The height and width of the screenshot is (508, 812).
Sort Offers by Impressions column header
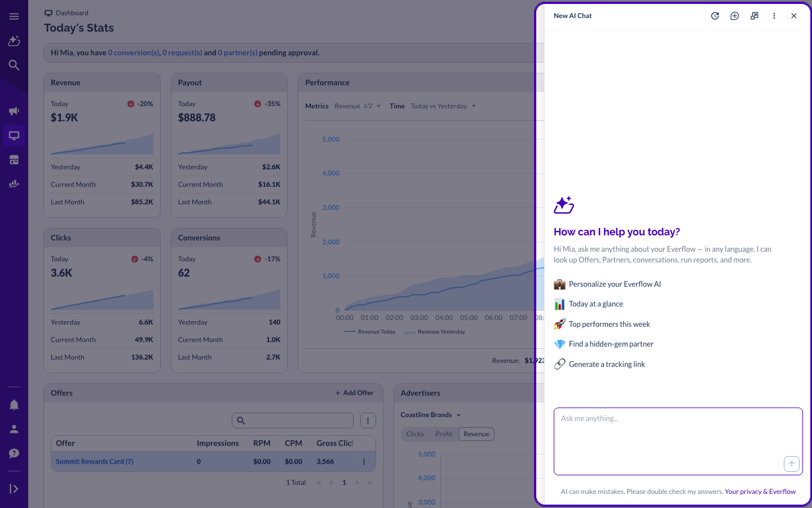[x=218, y=444]
